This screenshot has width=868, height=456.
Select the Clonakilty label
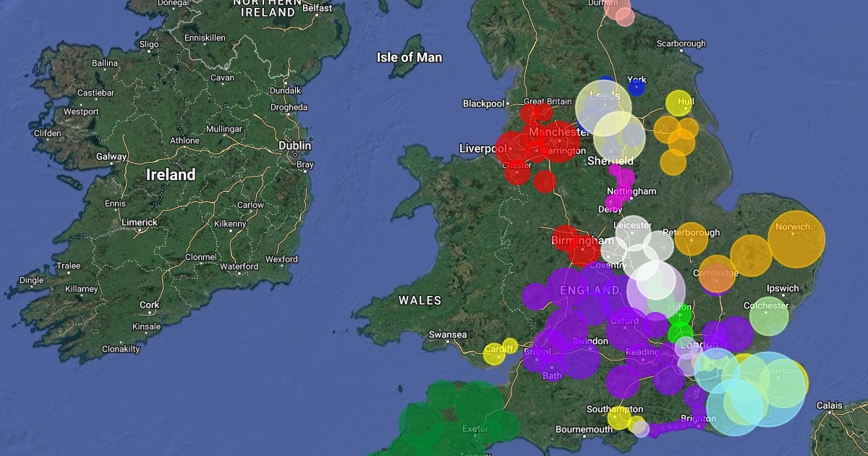click(x=121, y=349)
